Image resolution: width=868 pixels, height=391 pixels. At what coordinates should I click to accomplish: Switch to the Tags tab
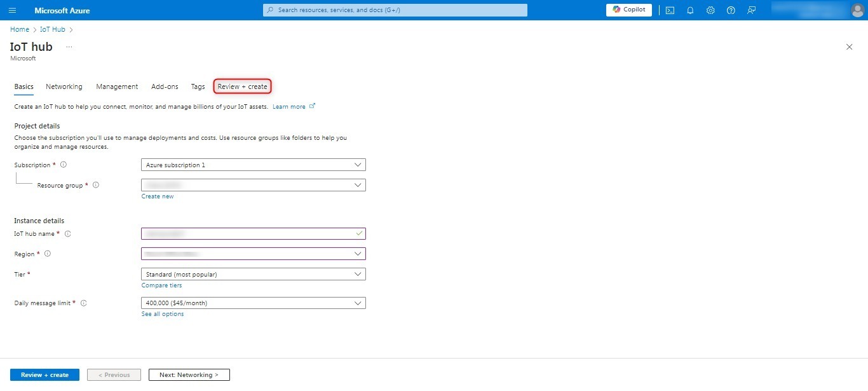point(198,86)
